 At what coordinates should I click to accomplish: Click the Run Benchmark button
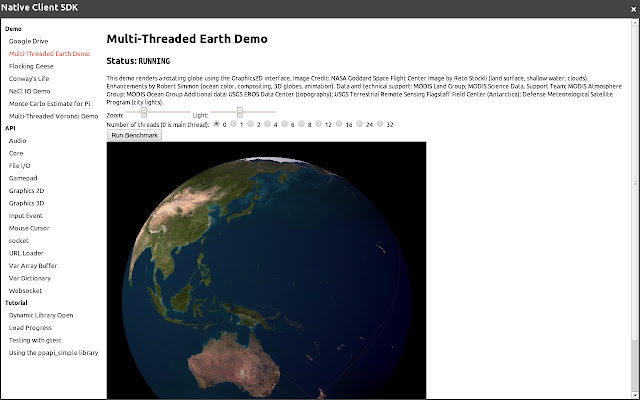(134, 135)
